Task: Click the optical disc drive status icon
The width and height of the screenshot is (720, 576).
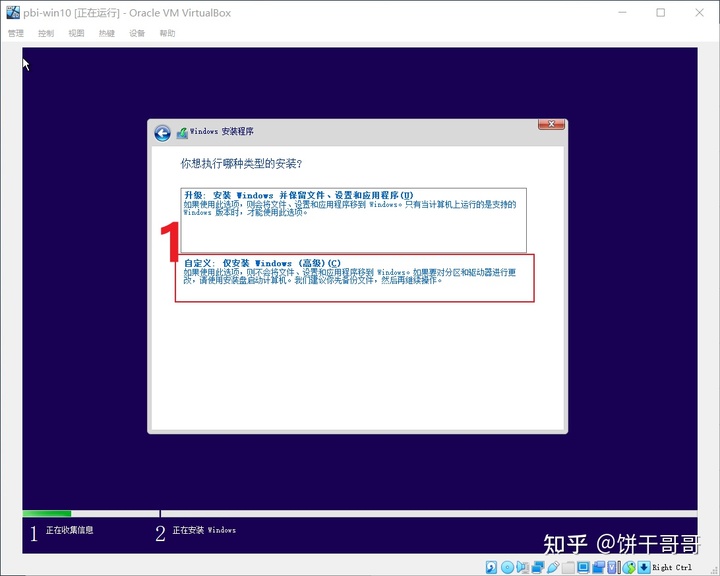Action: [x=507, y=567]
